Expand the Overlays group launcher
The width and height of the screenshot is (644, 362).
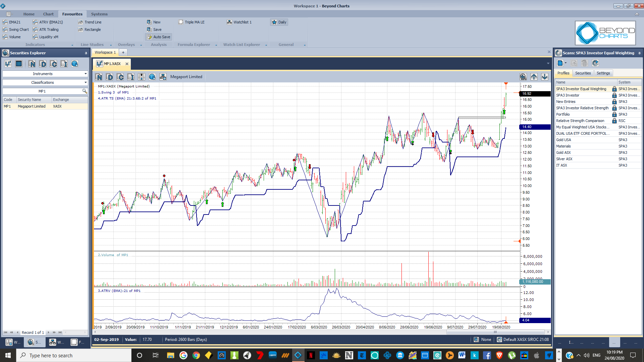click(141, 45)
